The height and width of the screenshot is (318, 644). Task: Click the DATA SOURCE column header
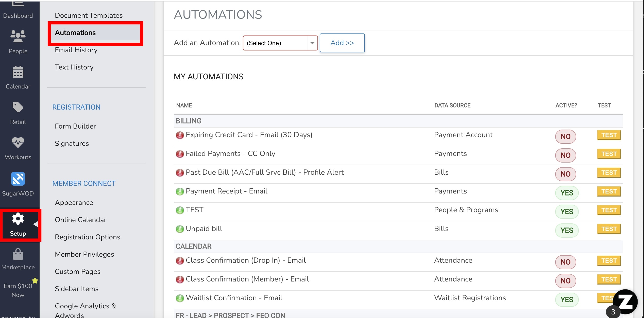pos(452,105)
